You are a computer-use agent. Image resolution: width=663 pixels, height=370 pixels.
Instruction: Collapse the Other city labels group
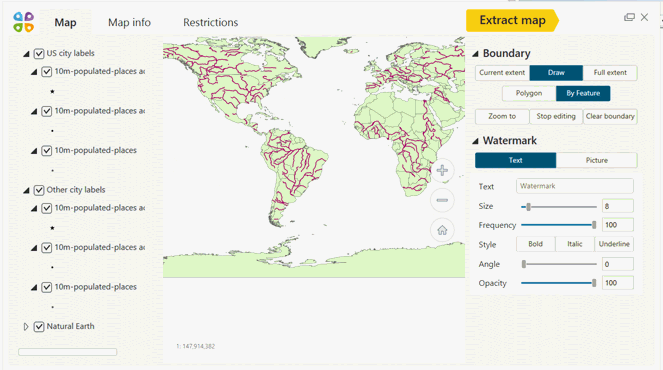coord(26,190)
